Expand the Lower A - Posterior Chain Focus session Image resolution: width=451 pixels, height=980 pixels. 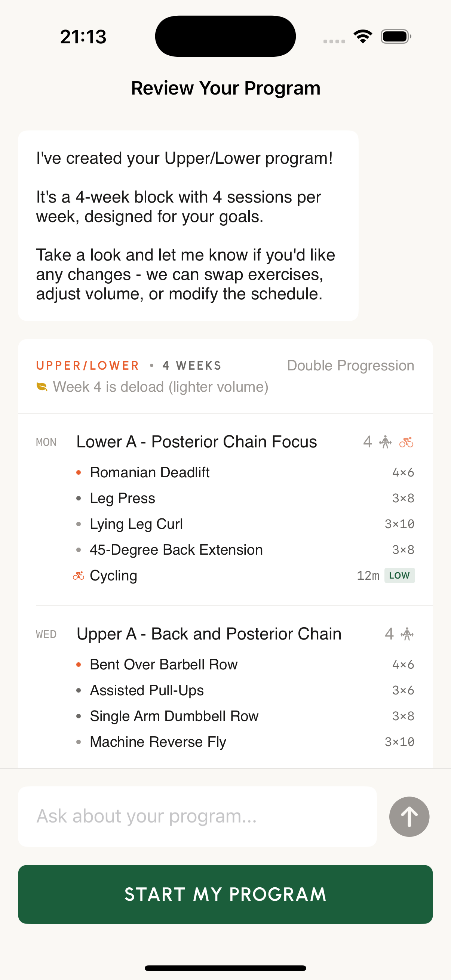click(196, 442)
